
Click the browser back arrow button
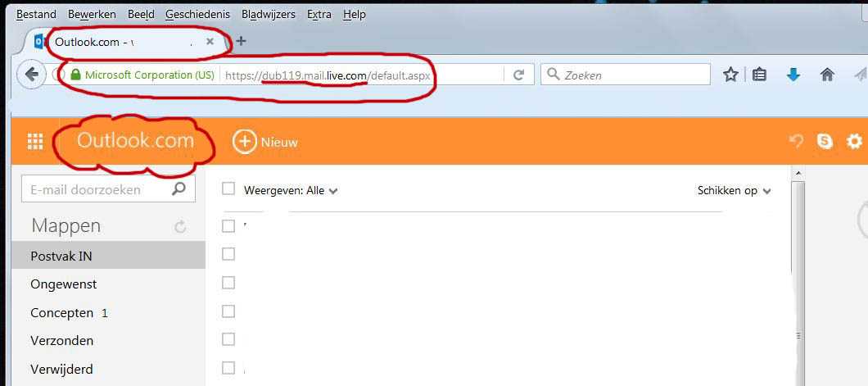click(32, 75)
